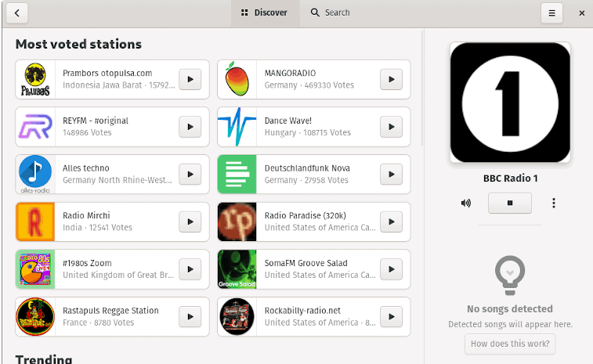The image size is (593, 364).
Task: Play Prambors otopulsa.com station
Action: pos(190,79)
